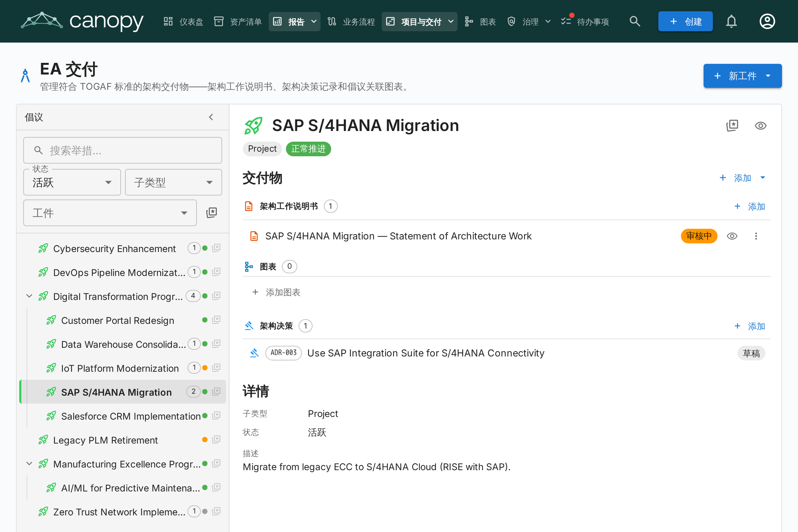This screenshot has height=532, width=798.
Task: Click the 添加图表 link
Action: pyautogui.click(x=276, y=292)
